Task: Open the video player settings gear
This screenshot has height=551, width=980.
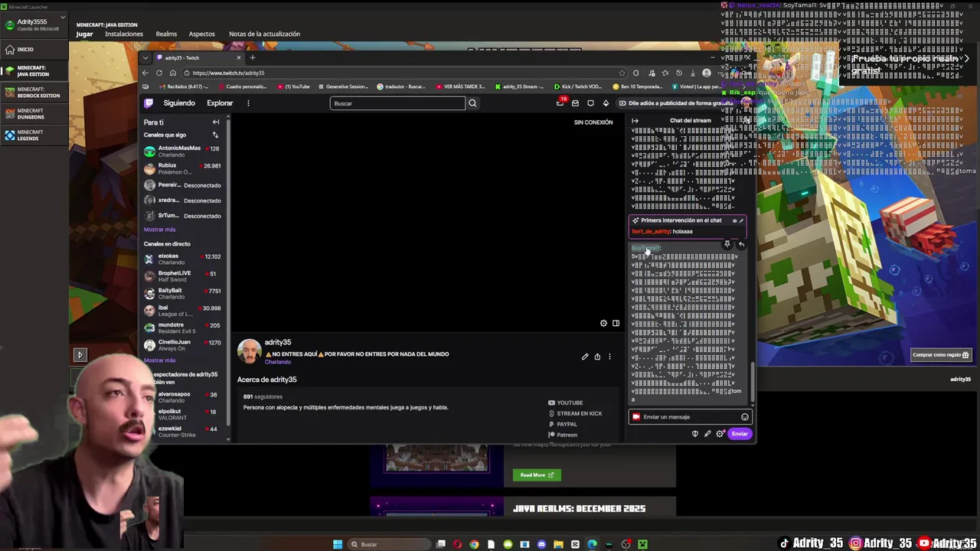Action: click(603, 324)
